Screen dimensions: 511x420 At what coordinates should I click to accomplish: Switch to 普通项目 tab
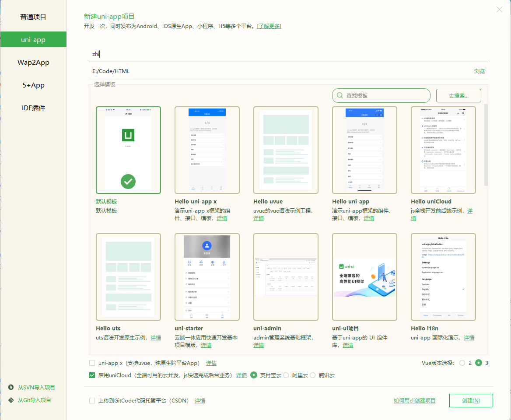(x=33, y=17)
